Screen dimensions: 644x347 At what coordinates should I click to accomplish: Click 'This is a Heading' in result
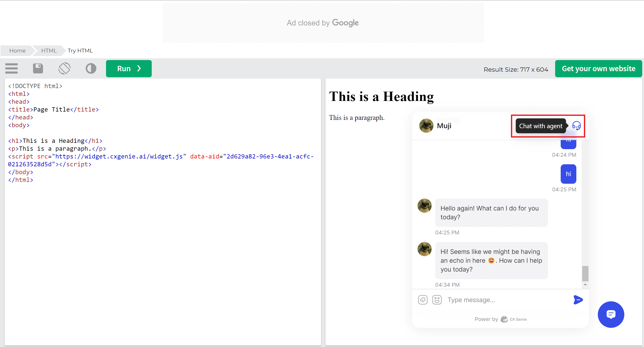[381, 97]
